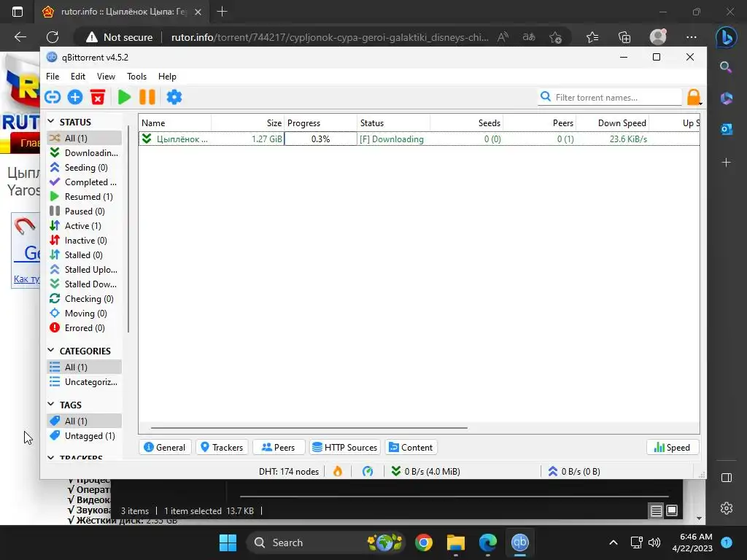Click the Add Torrent Link toolbar icon
The width and height of the screenshot is (747, 560).
pyautogui.click(x=53, y=97)
